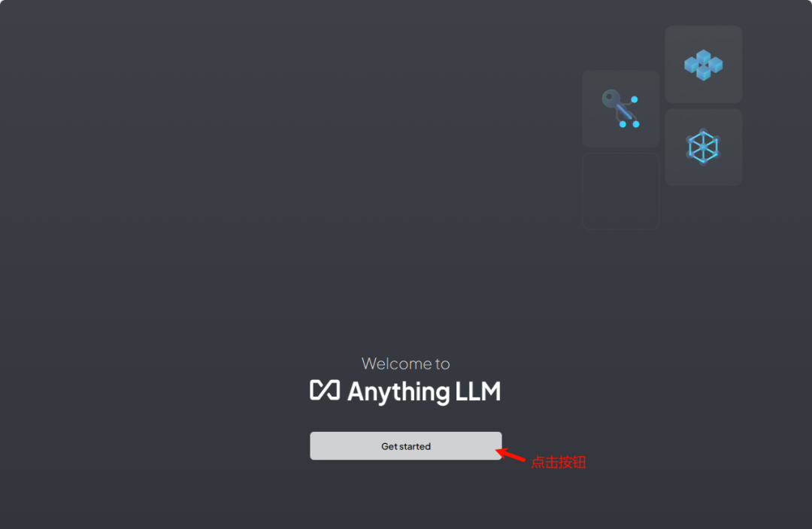Click the key icon tile

(x=620, y=109)
